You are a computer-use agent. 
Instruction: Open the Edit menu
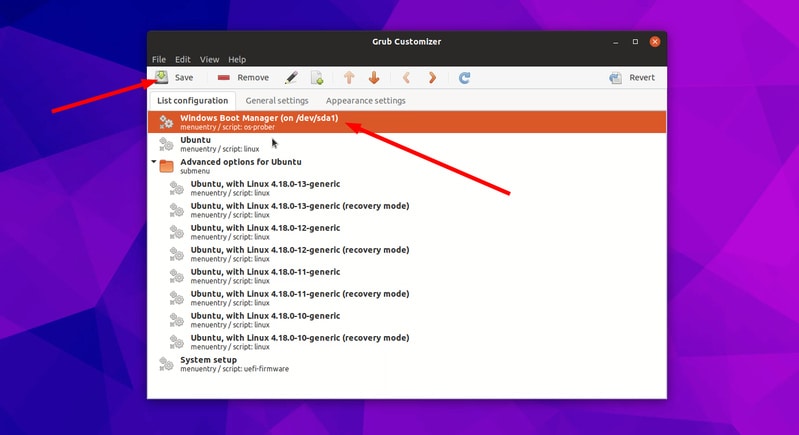183,60
